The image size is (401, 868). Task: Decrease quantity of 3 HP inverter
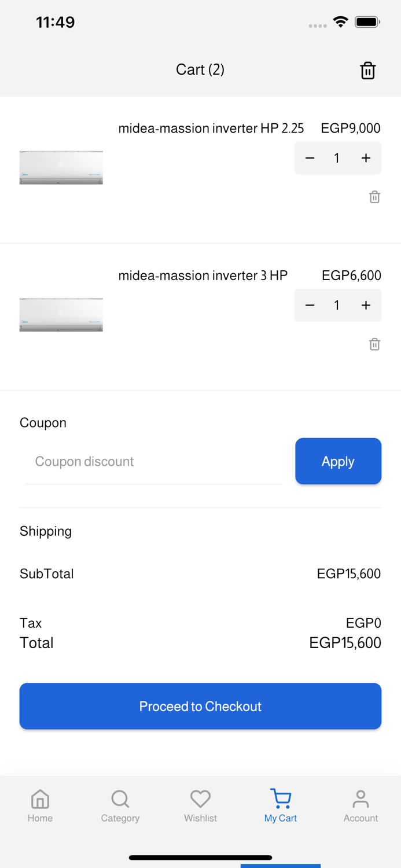[x=310, y=305]
